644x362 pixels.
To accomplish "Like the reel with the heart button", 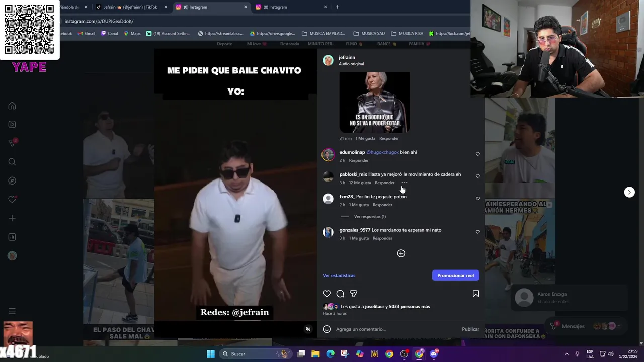I will tap(327, 294).
